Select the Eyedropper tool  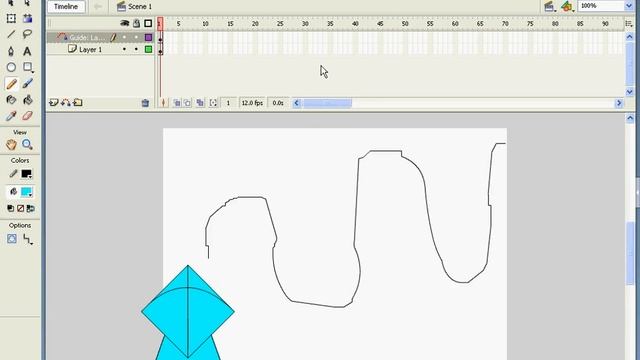pos(11,116)
